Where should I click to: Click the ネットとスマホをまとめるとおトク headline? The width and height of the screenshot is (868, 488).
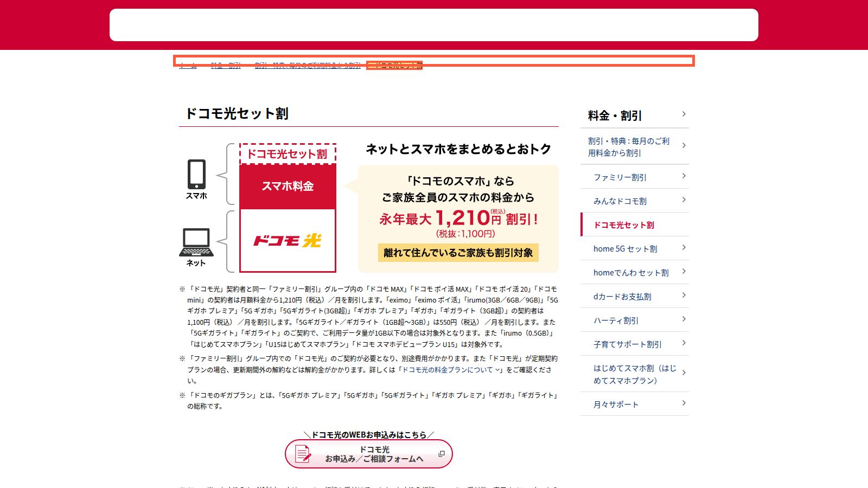(458, 149)
